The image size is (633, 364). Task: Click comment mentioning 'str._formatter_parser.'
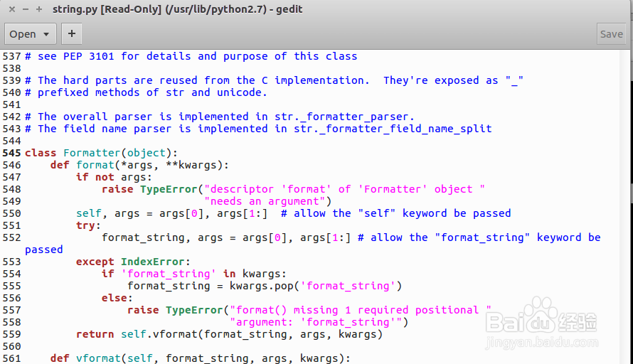click(x=220, y=117)
